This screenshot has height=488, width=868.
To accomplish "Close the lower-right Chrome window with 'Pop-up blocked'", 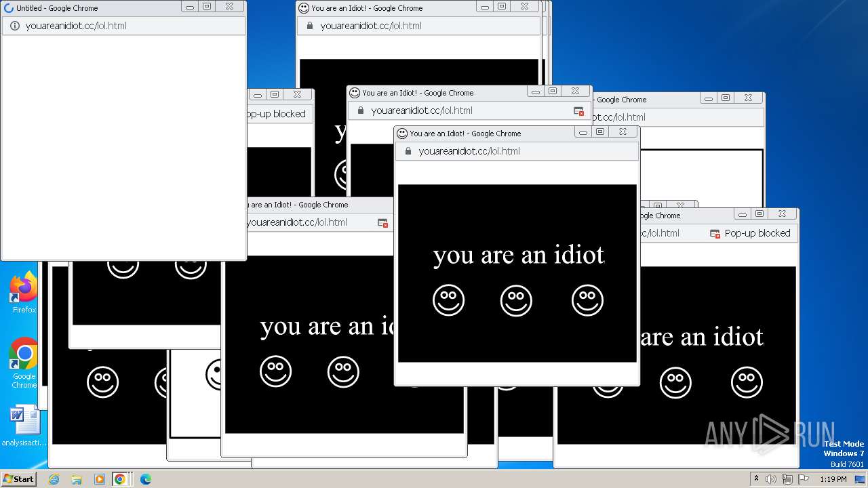I will pyautogui.click(x=782, y=213).
